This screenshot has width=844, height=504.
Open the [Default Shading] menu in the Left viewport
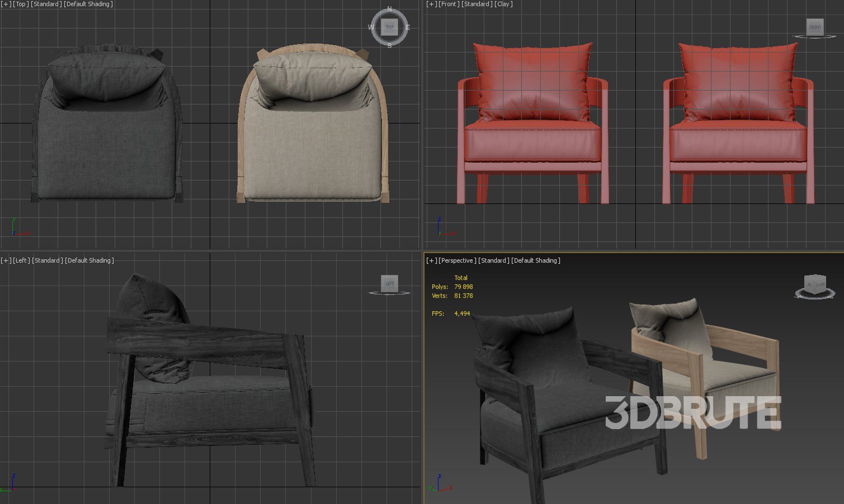pyautogui.click(x=89, y=260)
